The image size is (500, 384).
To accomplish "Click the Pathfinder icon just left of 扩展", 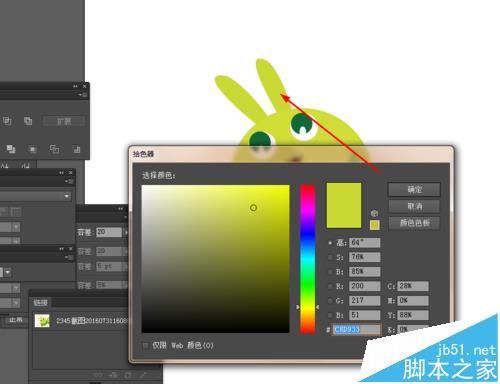I will [28, 121].
